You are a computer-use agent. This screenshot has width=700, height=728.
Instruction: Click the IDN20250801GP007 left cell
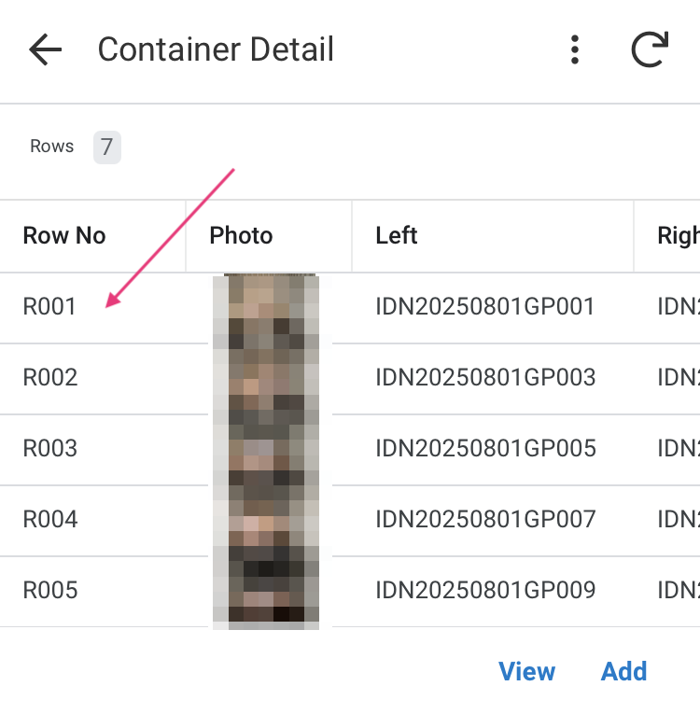(485, 519)
